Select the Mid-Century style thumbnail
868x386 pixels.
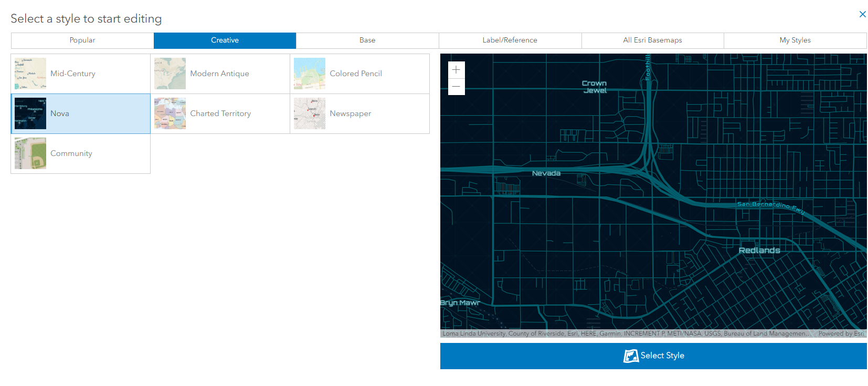click(x=30, y=74)
